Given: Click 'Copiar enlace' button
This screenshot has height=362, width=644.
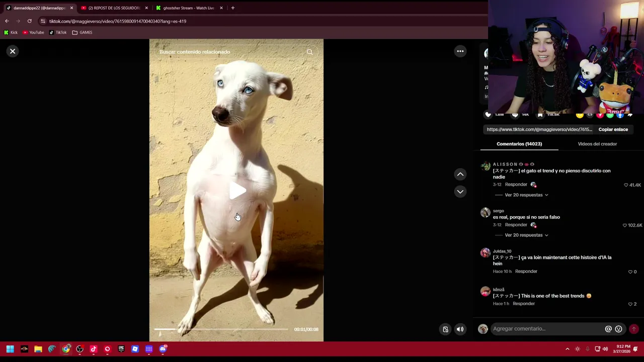Looking at the screenshot, I should 613,129.
